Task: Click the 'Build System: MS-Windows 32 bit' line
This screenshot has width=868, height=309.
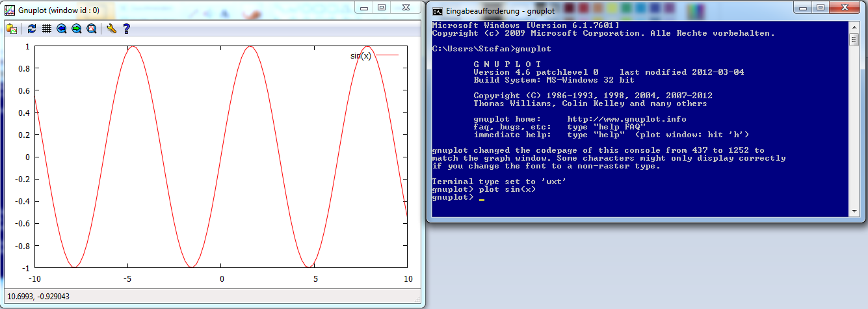Action: click(554, 80)
